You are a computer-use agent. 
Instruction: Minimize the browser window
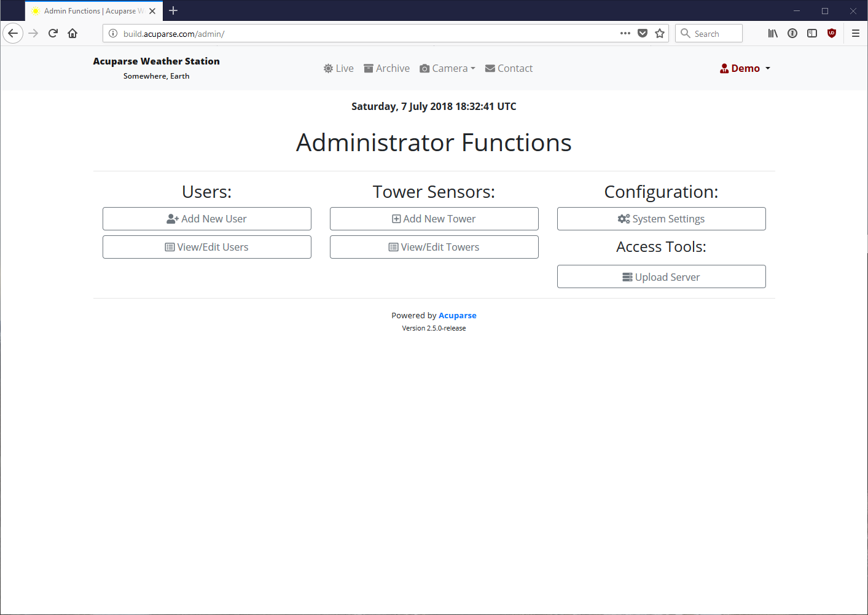797,10
